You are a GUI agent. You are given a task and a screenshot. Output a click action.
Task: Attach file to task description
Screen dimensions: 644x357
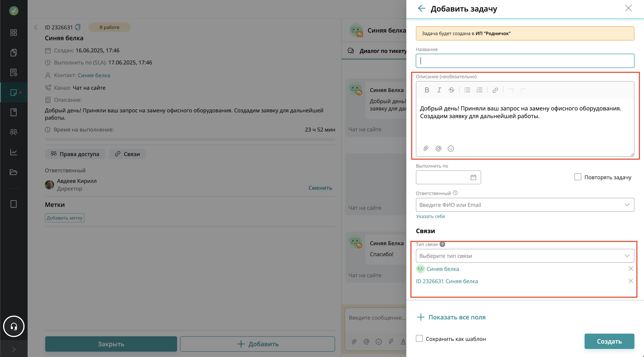pyautogui.click(x=426, y=149)
